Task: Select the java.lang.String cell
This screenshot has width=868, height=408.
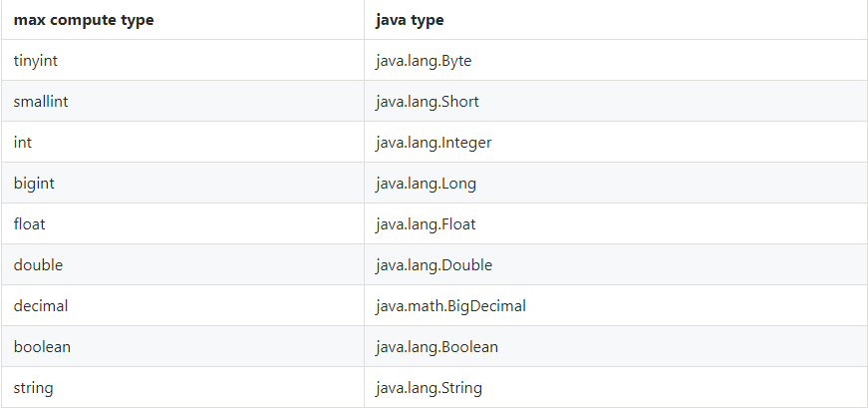Action: point(616,387)
